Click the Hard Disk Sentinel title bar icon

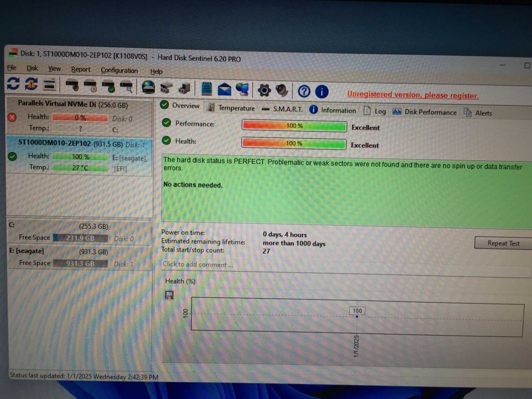(x=13, y=52)
